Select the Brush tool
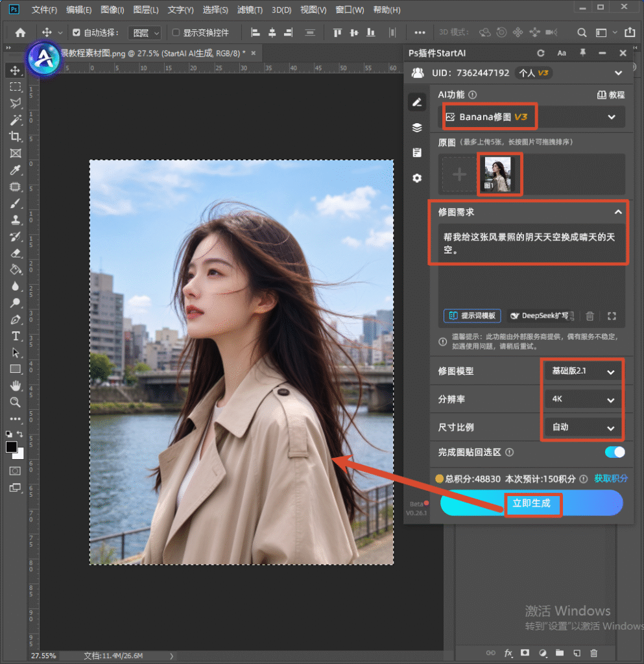644x664 pixels. [x=16, y=203]
